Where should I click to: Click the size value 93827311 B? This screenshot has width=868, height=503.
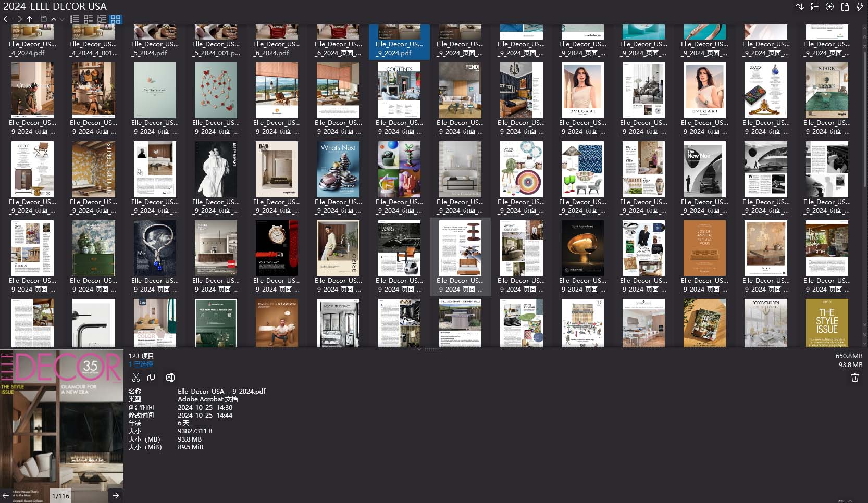coord(195,431)
